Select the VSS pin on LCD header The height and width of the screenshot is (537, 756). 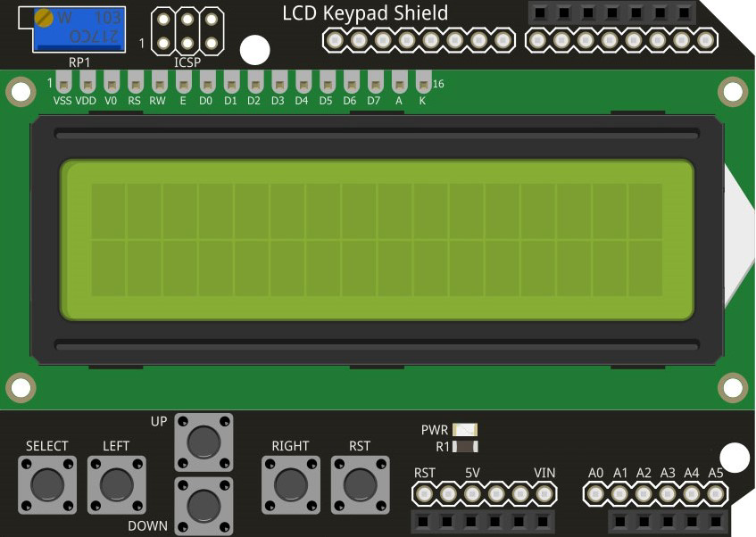pyautogui.click(x=62, y=83)
